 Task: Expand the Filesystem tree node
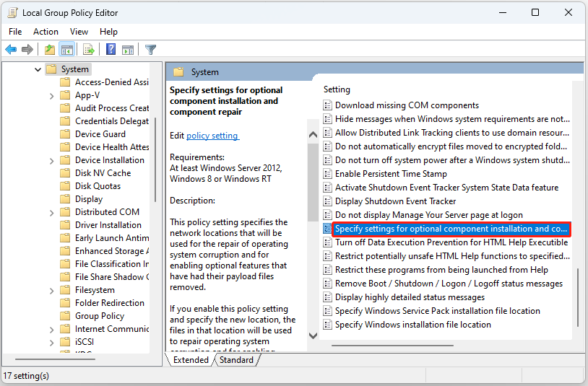click(52, 291)
